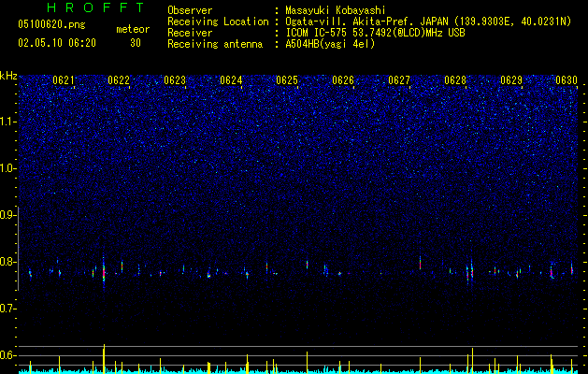The height and width of the screenshot is (374, 588).
Task: Click the ICOM IC-575 receiver text
Action: [375, 33]
